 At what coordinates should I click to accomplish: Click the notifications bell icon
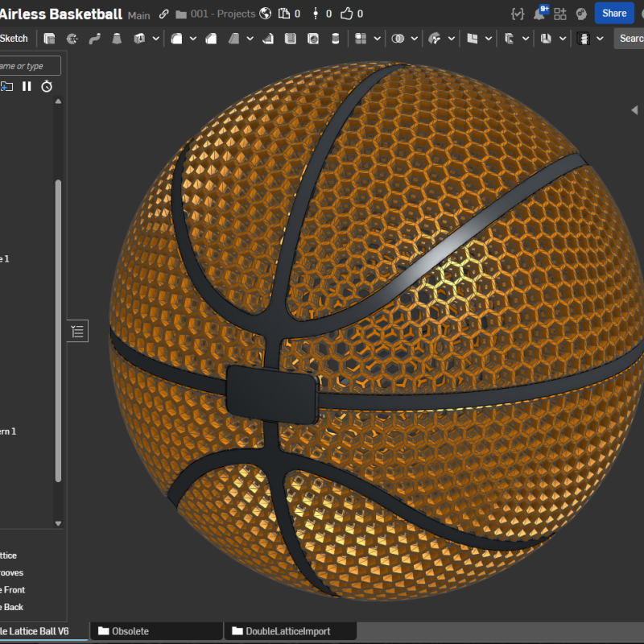539,13
